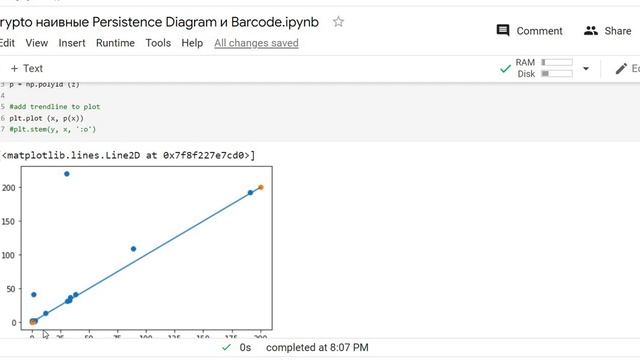The image size is (640, 360).
Task: Click the 0s execution time text
Action: [245, 347]
